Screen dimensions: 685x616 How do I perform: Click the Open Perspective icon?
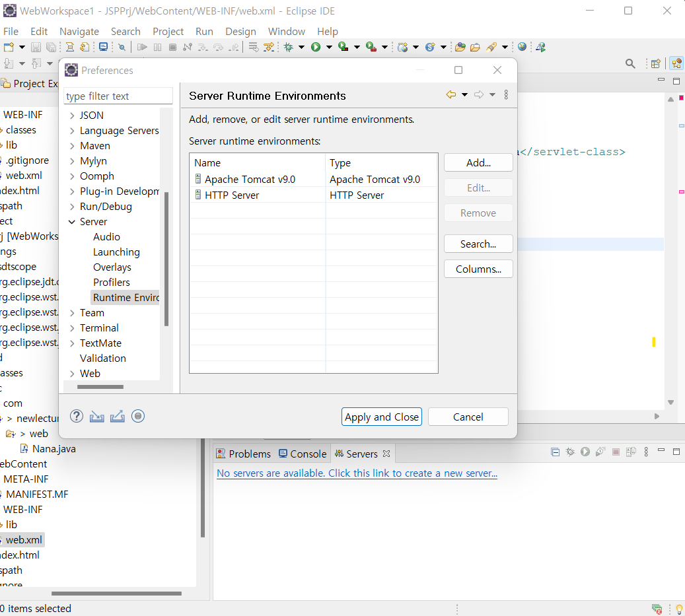point(656,64)
